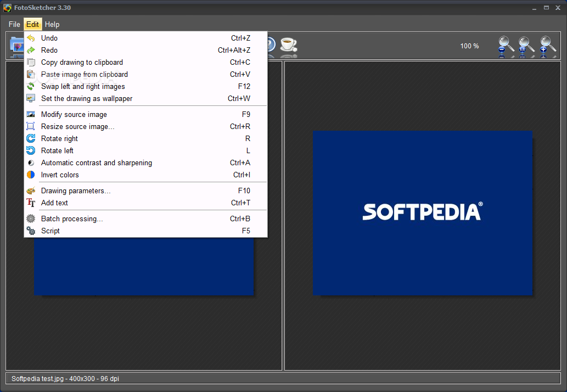Screen dimensions: 567x392
Task: Click the zoom out magnifier icon
Action: 506,45
